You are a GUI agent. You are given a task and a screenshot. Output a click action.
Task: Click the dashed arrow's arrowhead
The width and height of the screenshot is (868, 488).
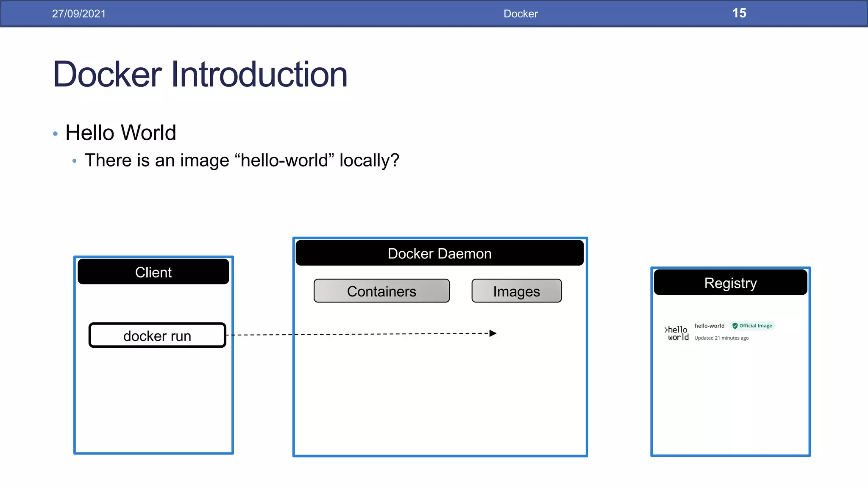pyautogui.click(x=493, y=333)
